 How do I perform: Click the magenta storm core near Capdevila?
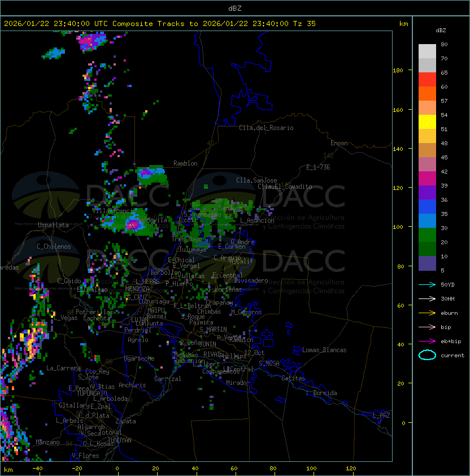[x=133, y=224]
